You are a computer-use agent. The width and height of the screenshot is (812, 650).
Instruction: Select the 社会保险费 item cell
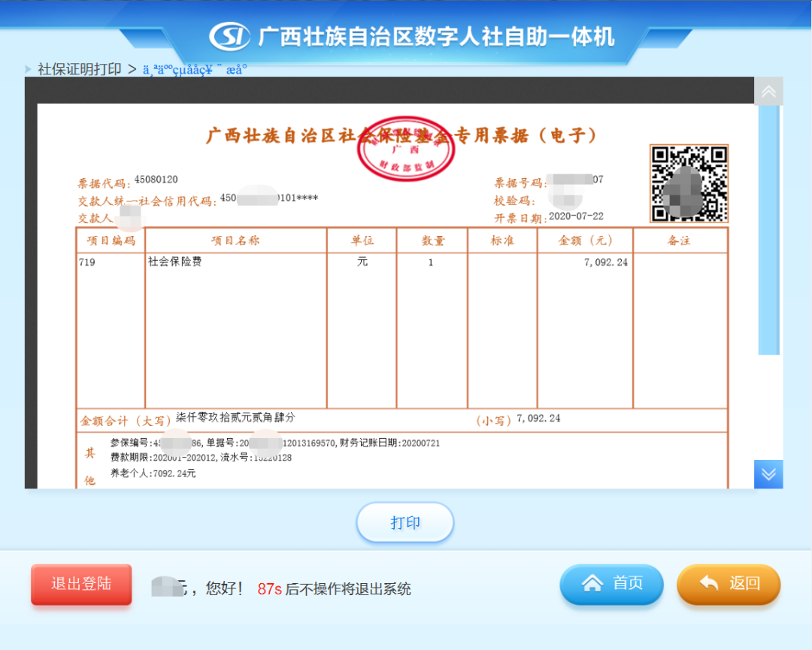coord(175,262)
